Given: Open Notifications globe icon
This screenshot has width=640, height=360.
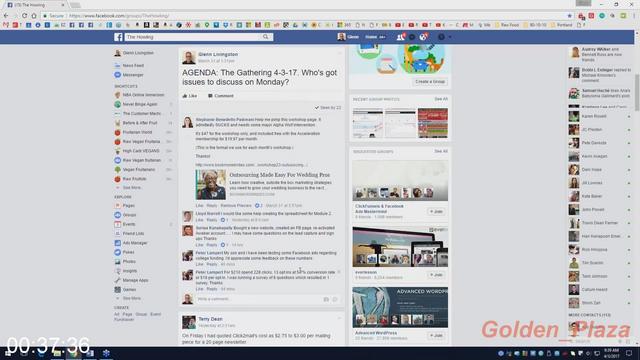Looking at the screenshot, I should [x=423, y=37].
